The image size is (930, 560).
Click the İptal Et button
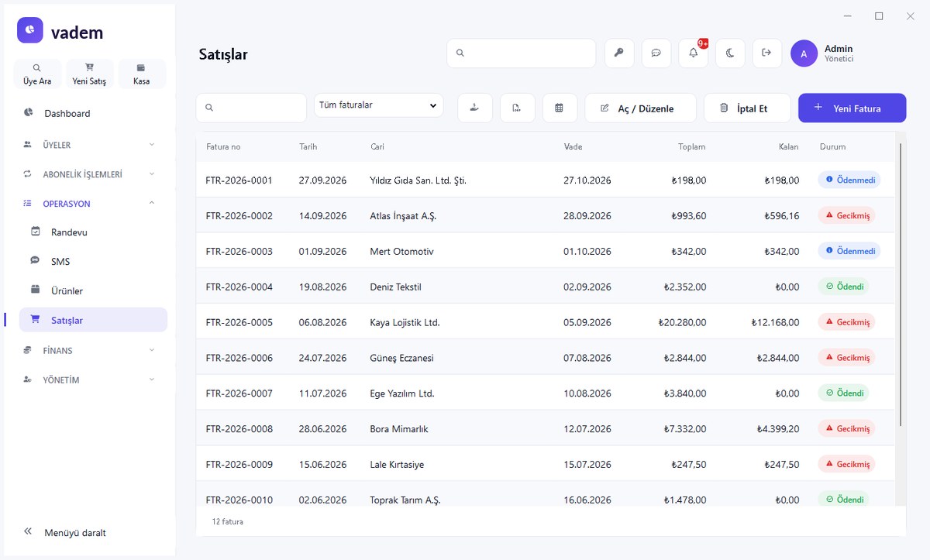tap(747, 108)
